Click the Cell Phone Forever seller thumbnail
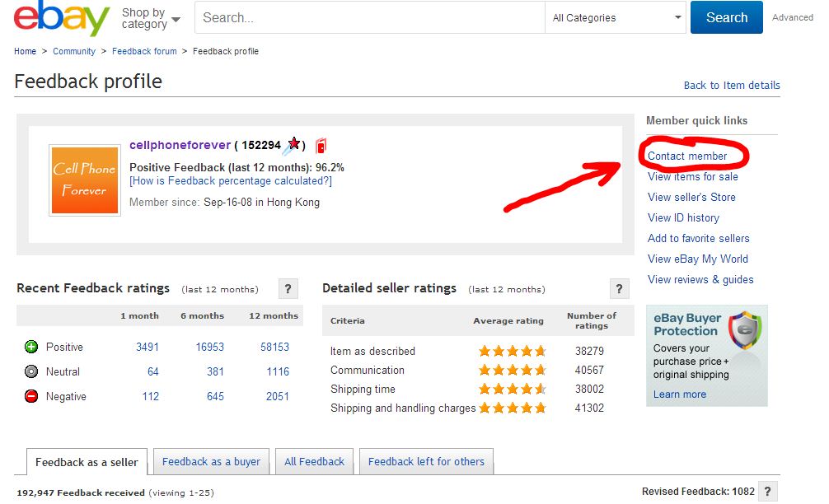Screen dimensions: 829x504 [x=85, y=180]
